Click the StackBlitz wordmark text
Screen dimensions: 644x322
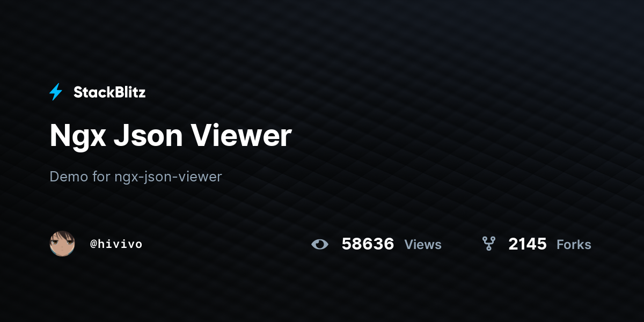coord(109,92)
